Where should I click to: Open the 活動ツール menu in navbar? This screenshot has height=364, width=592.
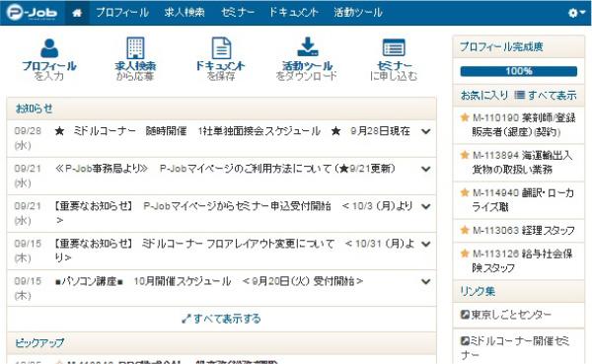(358, 13)
